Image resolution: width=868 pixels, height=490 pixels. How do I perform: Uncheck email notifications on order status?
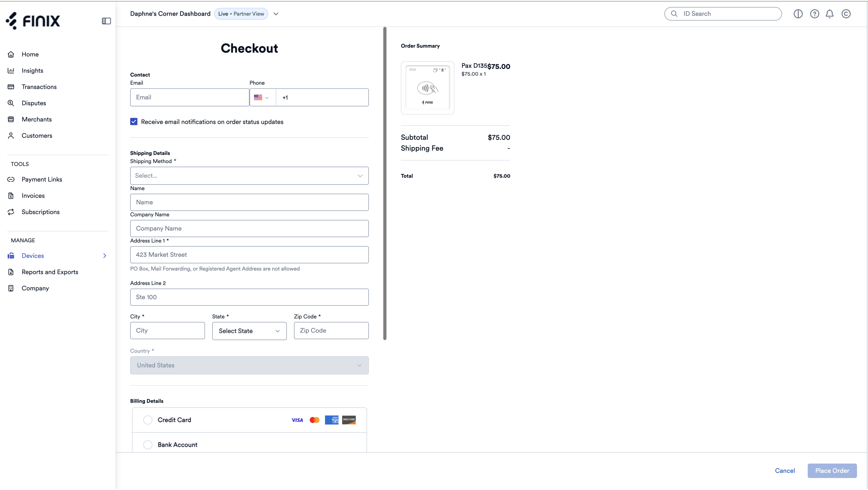(134, 122)
